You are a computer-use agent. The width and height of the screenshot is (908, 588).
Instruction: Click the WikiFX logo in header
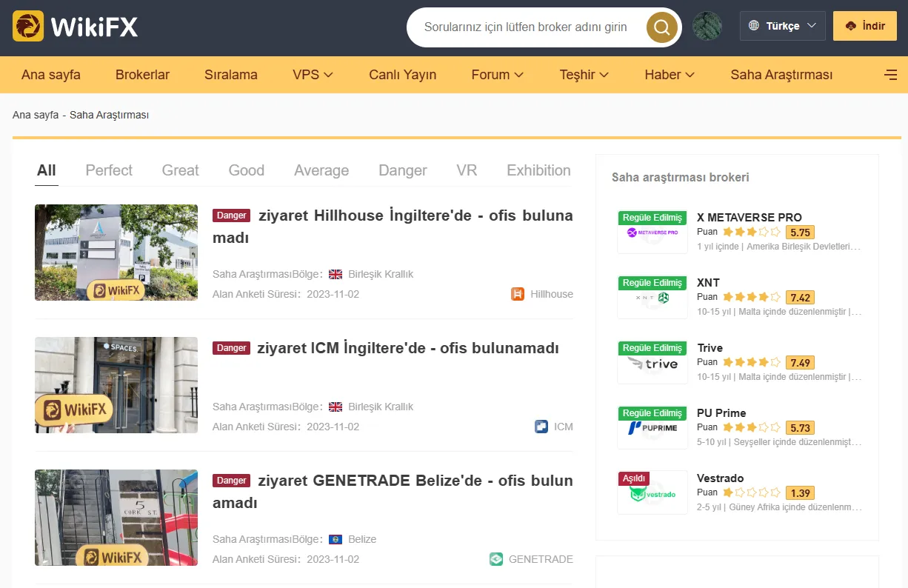tap(76, 27)
